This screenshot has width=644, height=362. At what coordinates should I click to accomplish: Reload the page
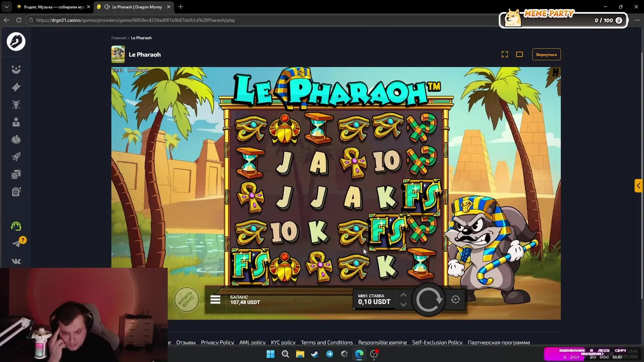(19, 20)
